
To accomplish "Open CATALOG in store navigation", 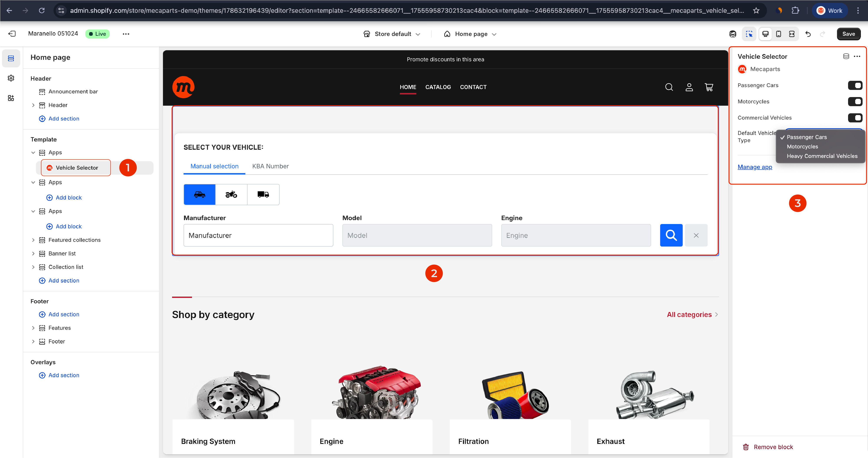I will point(438,87).
